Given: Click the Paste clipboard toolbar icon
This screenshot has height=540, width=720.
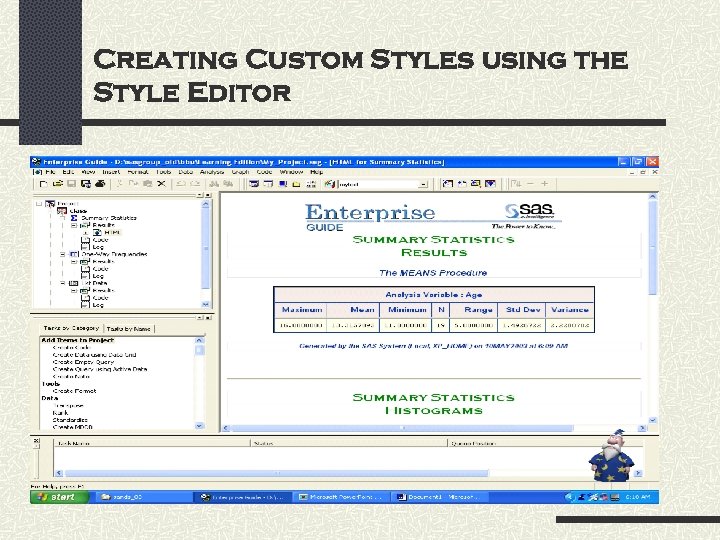Looking at the screenshot, I should point(147,184).
